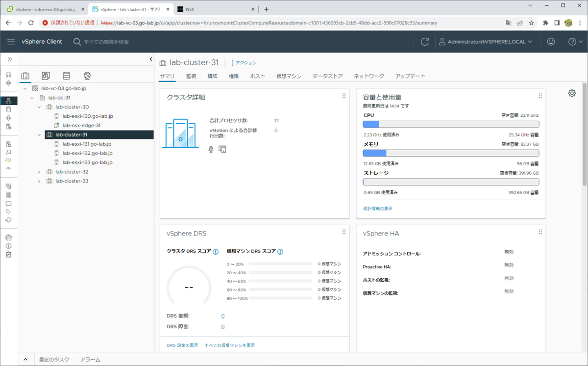Open the vSphere Client hamburger menu

tap(11, 42)
